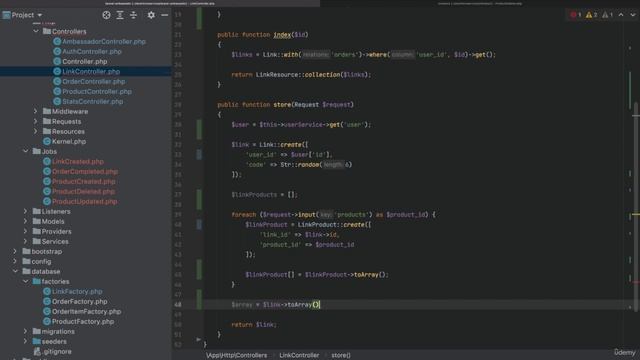Click the LinkController.php file type icon

click(x=57, y=71)
